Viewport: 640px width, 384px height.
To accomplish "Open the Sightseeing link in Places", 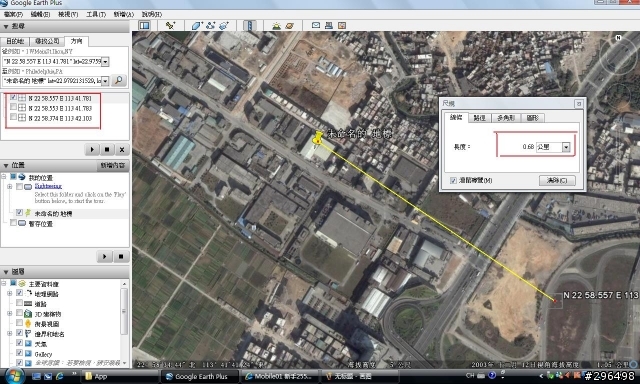I will point(48,186).
